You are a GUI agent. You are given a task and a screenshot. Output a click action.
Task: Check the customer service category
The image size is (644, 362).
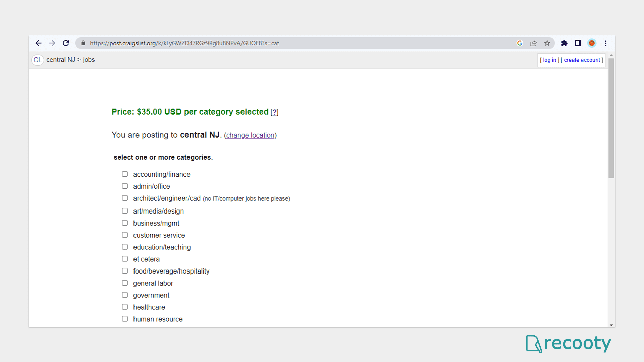[x=125, y=235]
